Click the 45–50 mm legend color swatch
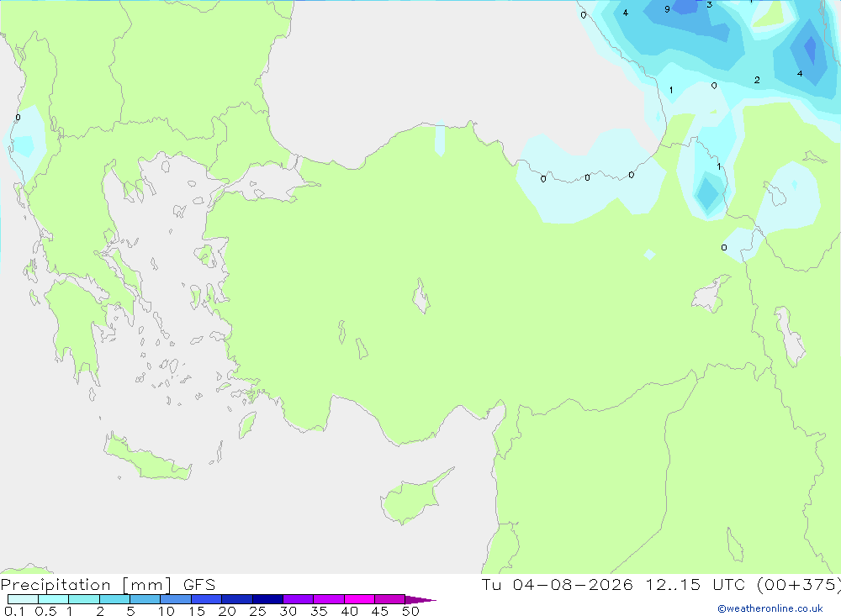Image resolution: width=841 pixels, height=616 pixels. 390,599
